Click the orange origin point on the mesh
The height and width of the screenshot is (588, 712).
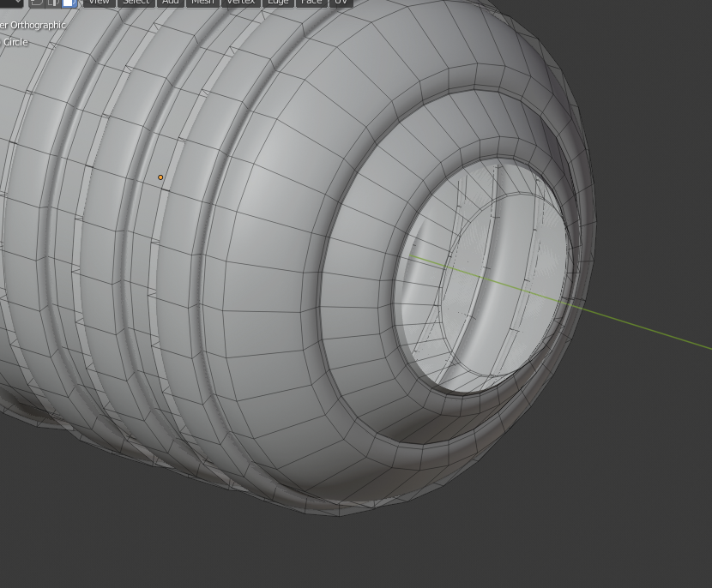point(160,177)
